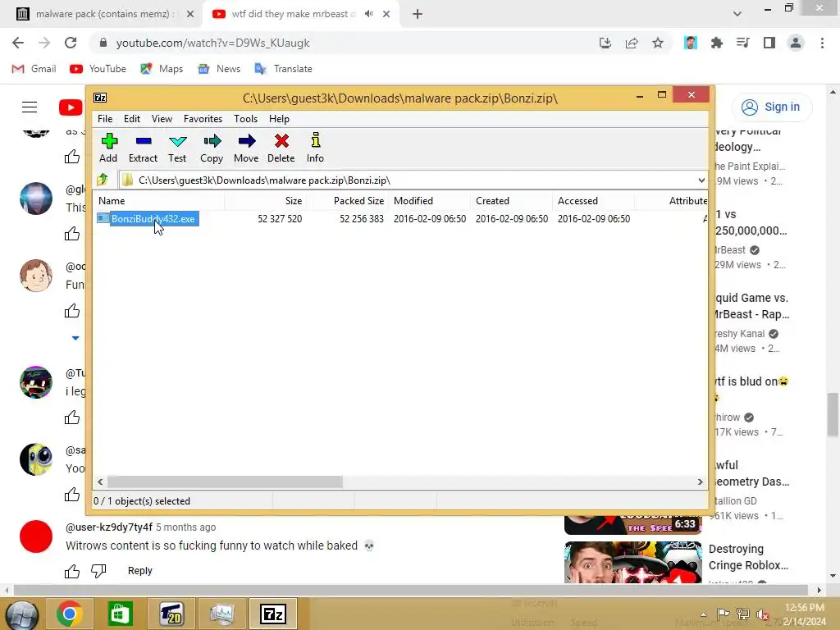Screen dimensions: 840x630
Task: Toggle Chrome side panel icon
Action: [769, 43]
